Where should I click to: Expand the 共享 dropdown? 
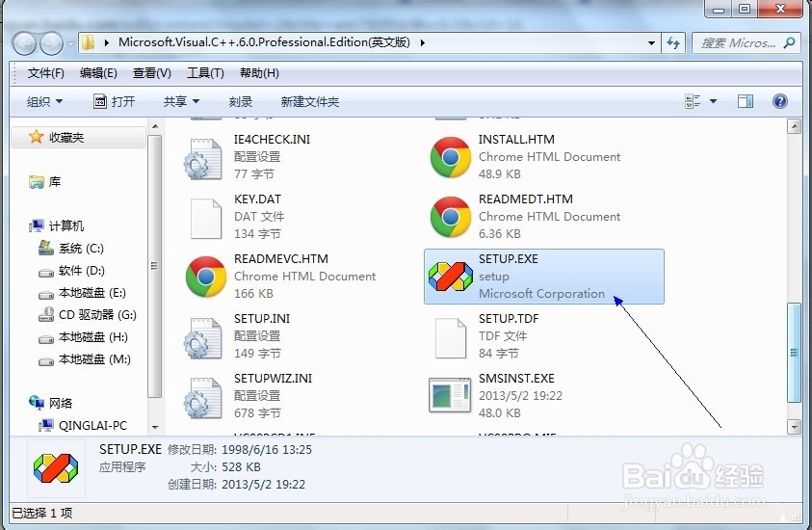[x=181, y=101]
